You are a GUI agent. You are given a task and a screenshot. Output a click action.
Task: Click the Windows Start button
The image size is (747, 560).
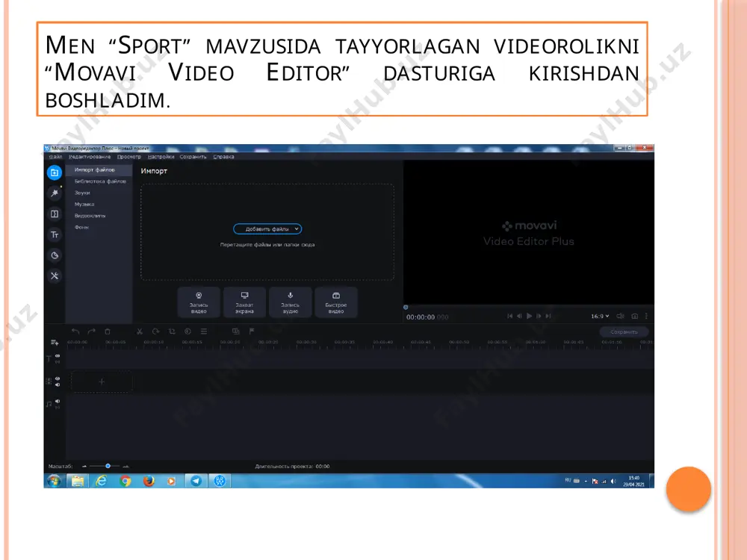[x=54, y=481]
